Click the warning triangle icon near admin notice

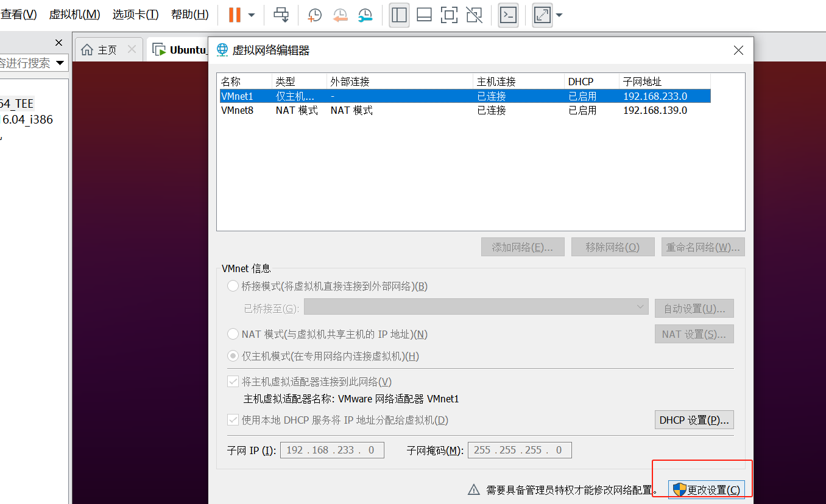coord(474,489)
